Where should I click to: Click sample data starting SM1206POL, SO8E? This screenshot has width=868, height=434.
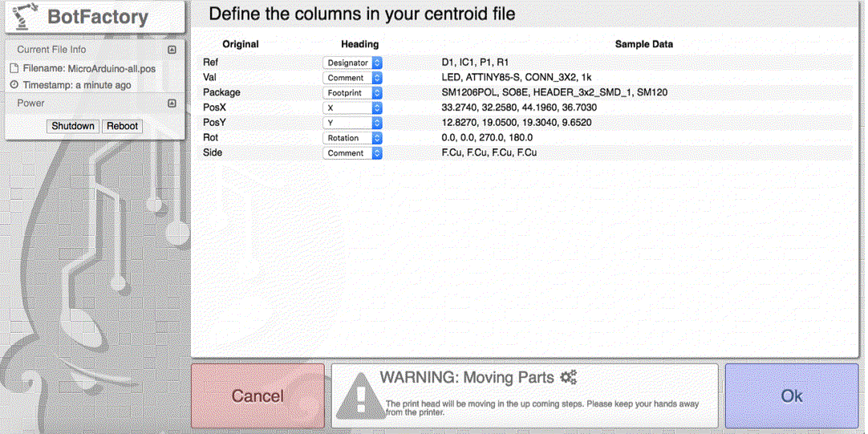coord(554,93)
